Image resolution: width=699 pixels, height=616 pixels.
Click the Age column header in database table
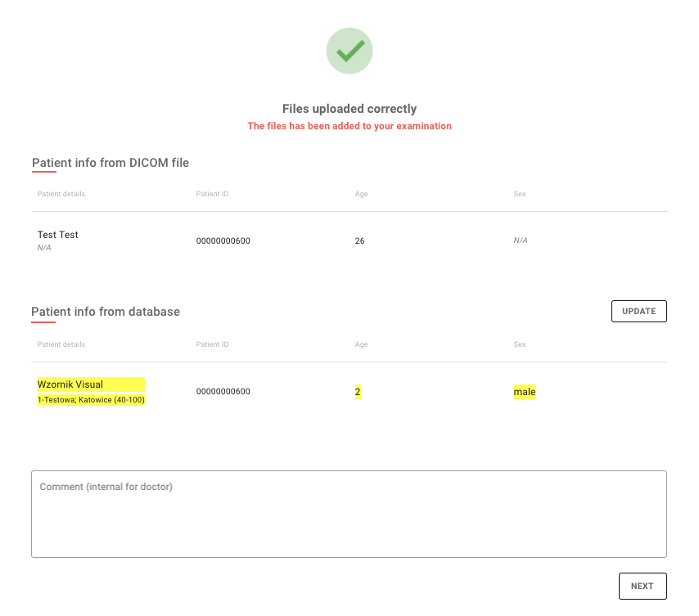361,344
